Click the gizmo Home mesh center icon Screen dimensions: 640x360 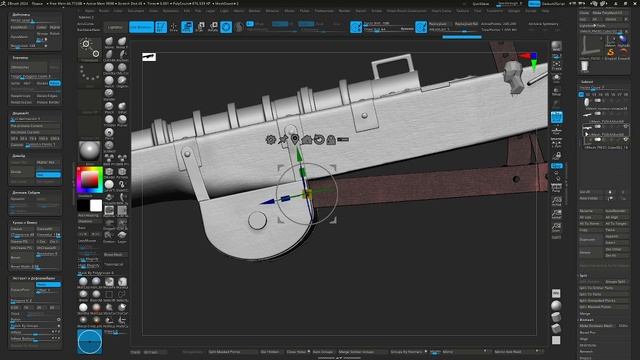pyautogui.click(x=307, y=140)
